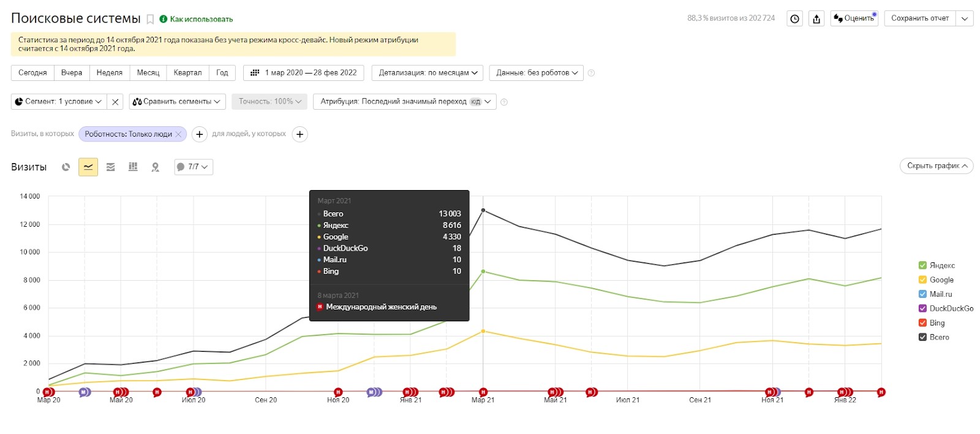
Task: Open the Атрибуция attribution dropdown
Action: point(405,102)
